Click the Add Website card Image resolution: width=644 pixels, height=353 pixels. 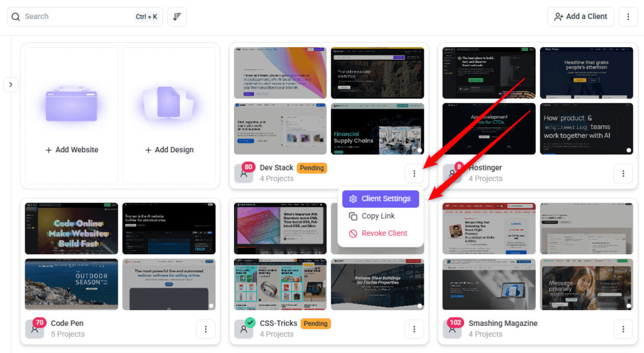pos(72,116)
